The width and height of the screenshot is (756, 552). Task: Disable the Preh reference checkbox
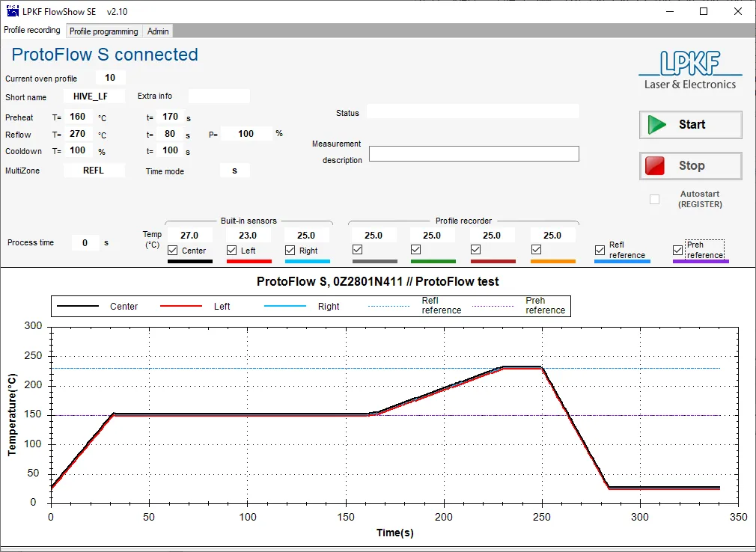[677, 250]
